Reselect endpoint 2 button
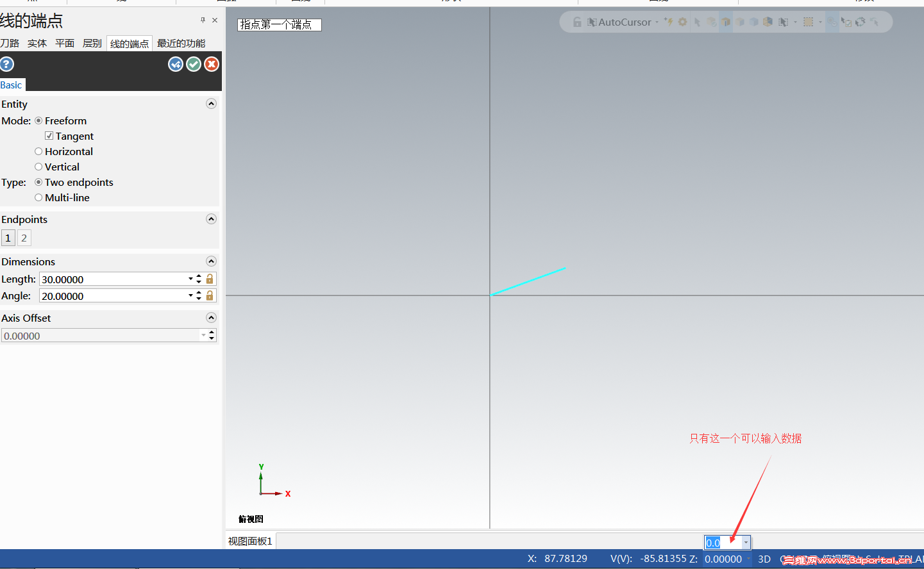The image size is (924, 569). click(24, 238)
